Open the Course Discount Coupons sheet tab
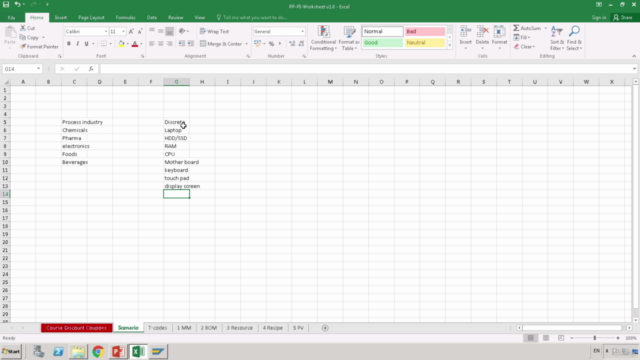Image resolution: width=640 pixels, height=360 pixels. point(76,328)
